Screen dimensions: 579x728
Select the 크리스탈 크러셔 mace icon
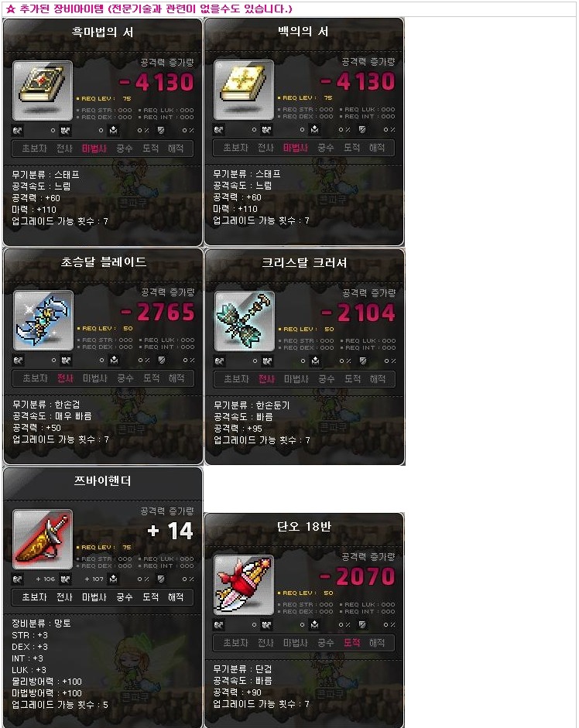pos(245,321)
